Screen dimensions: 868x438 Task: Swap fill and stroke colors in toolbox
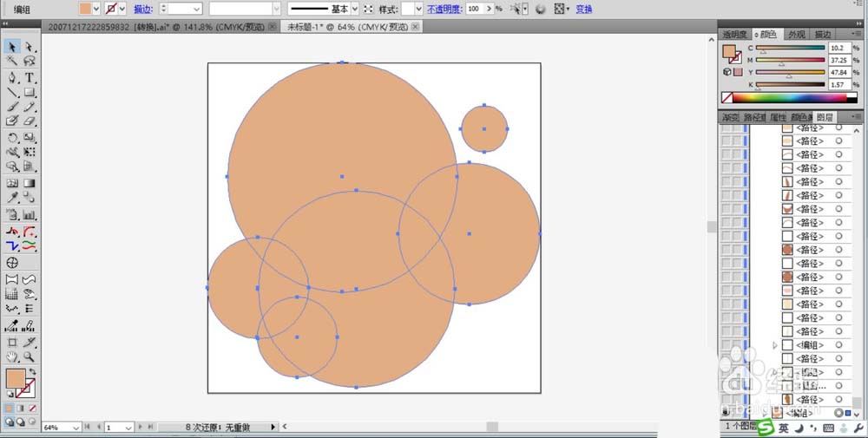[33, 372]
